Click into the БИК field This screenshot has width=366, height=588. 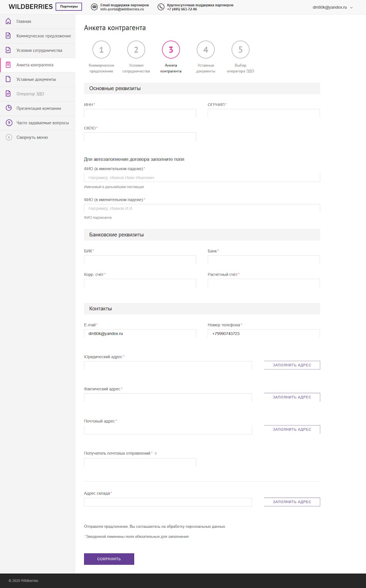140,260
